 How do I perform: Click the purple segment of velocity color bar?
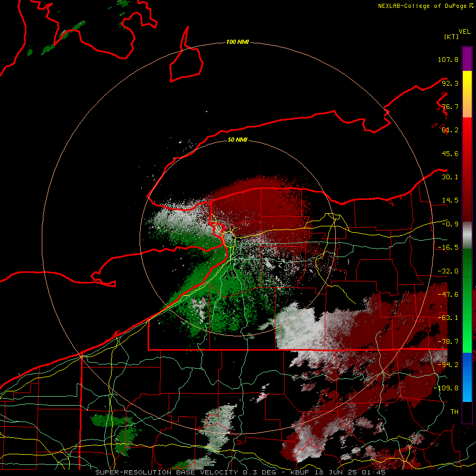[467, 59]
